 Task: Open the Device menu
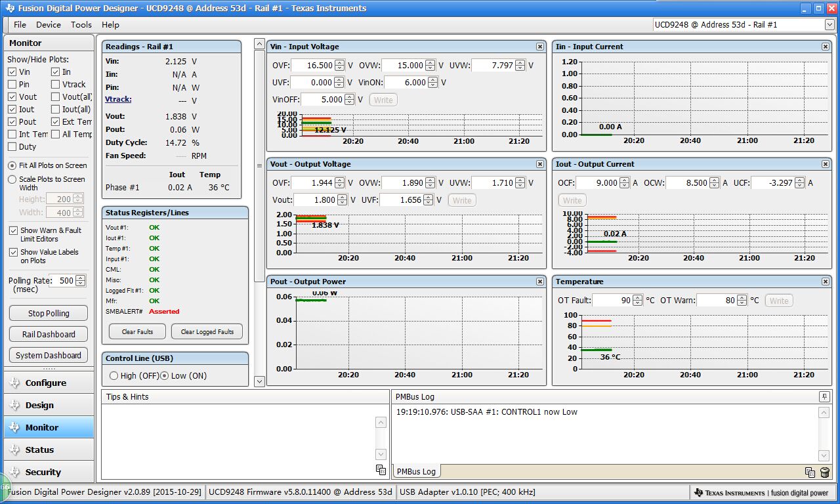pos(48,25)
